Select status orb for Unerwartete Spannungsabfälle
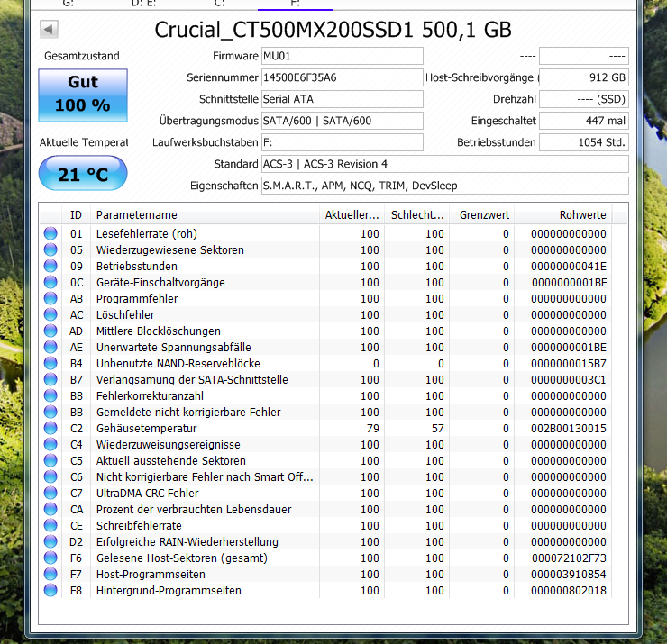 [x=50, y=347]
